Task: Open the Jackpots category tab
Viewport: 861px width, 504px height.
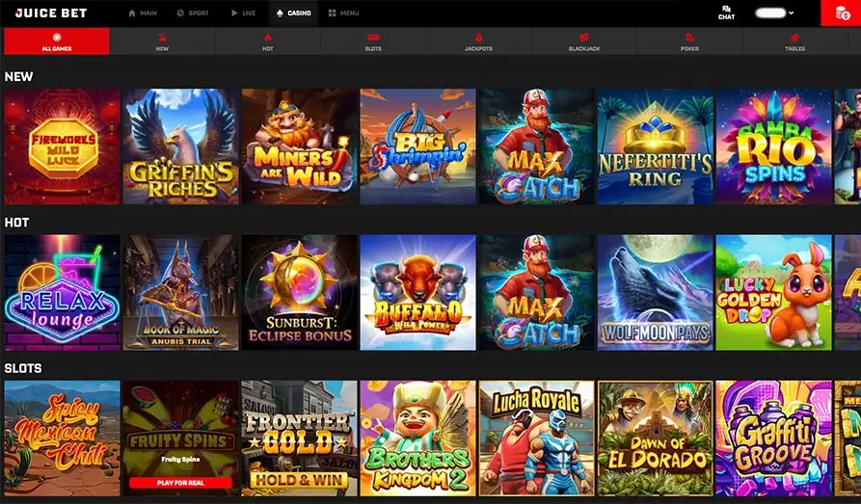Action: point(478,41)
